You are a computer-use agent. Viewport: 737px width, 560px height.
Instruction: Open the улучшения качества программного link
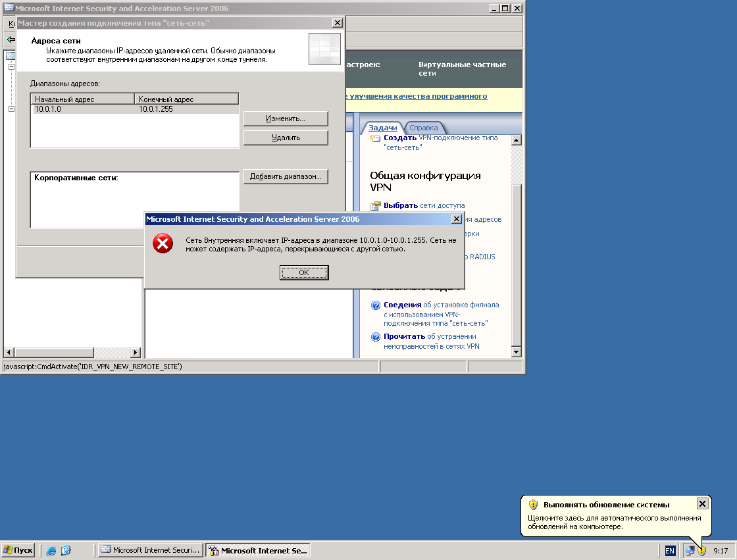tap(418, 96)
